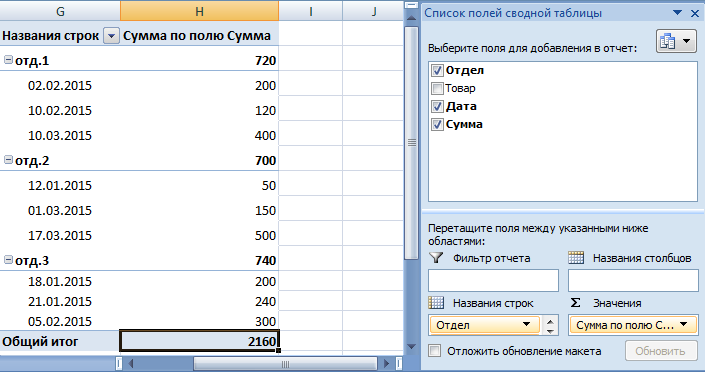This screenshot has width=705, height=372.
Task: Select column H header
Action: pyautogui.click(x=199, y=11)
